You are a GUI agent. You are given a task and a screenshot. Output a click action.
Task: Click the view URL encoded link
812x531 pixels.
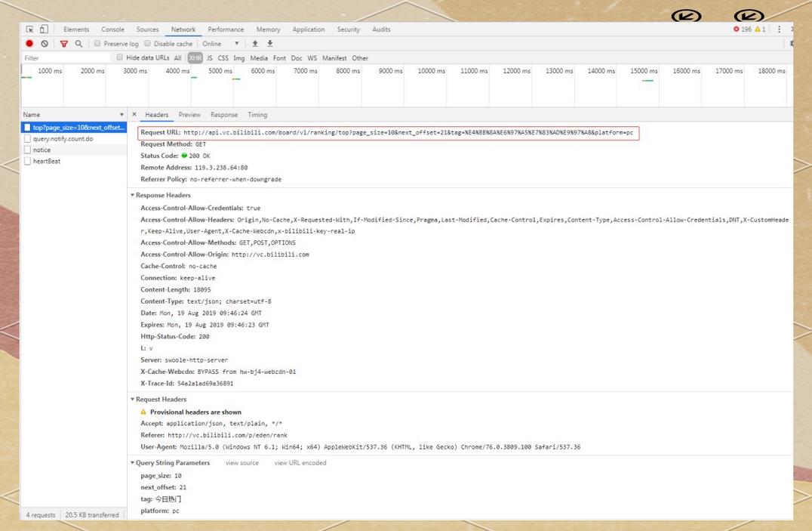[x=300, y=463]
